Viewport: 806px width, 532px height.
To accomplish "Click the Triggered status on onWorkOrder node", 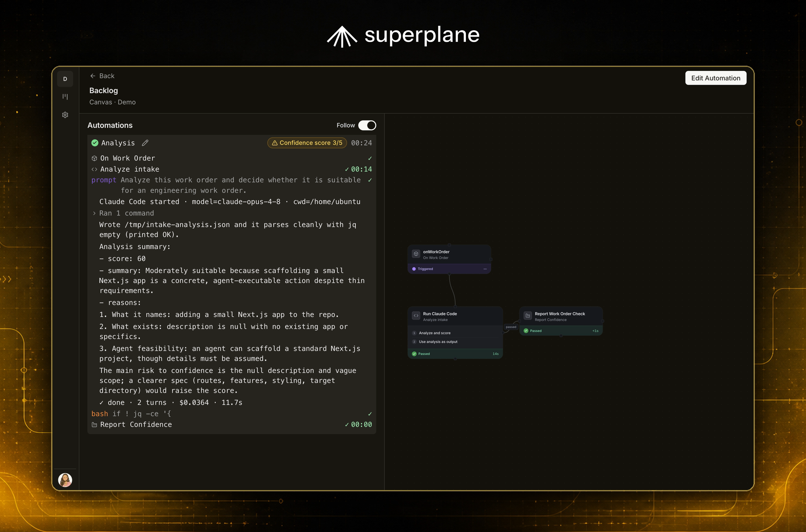I will coord(423,269).
